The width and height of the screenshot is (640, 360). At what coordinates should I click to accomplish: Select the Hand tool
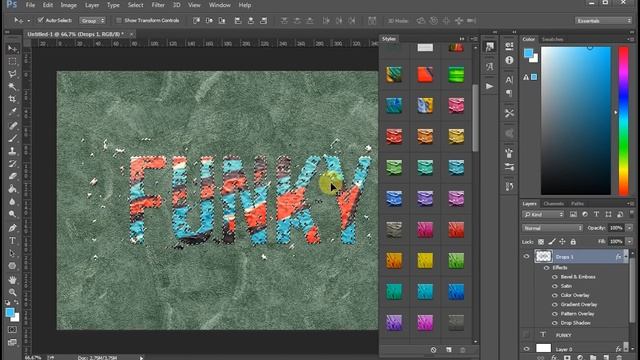[x=13, y=280]
